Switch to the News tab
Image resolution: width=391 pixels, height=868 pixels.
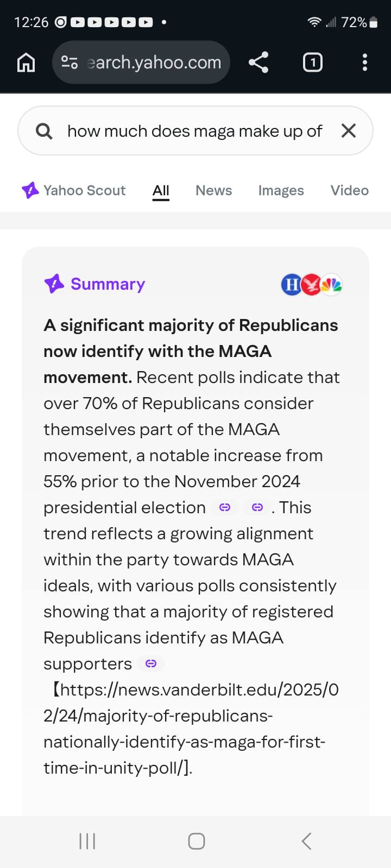[213, 190]
